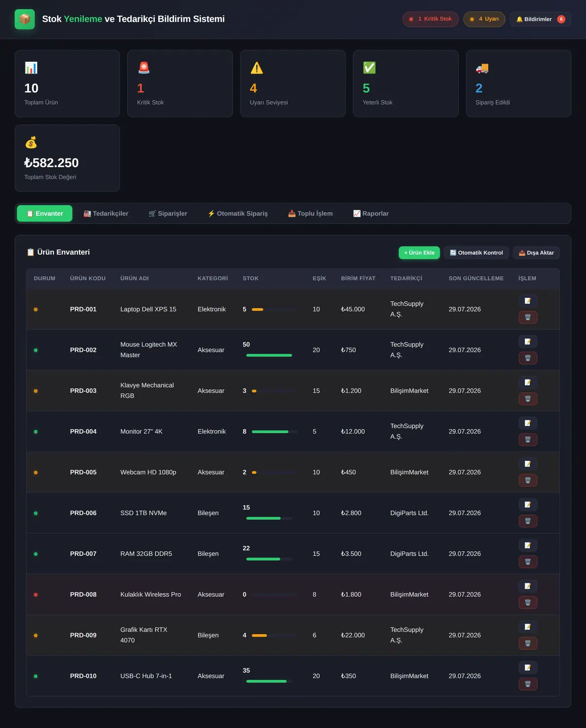Click the BİRİM FİYAT column header
The image size is (586, 728).
(x=358, y=278)
